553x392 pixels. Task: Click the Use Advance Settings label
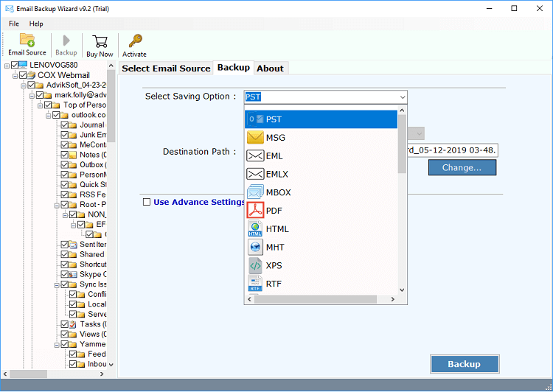click(199, 202)
